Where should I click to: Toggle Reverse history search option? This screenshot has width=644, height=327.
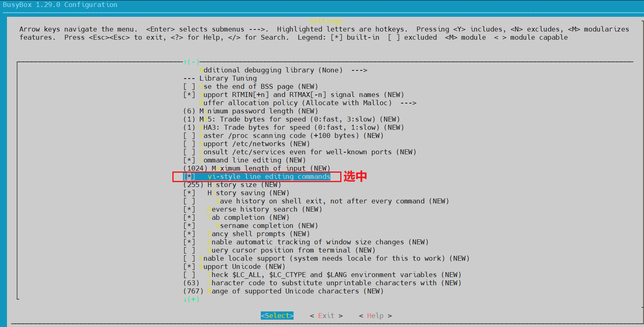(x=253, y=209)
